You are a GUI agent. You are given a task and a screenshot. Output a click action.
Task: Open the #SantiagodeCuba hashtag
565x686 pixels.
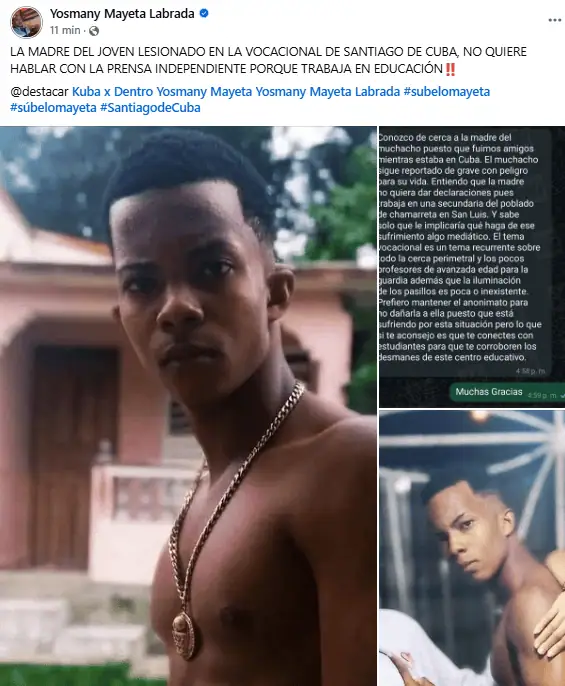pyautogui.click(x=150, y=108)
